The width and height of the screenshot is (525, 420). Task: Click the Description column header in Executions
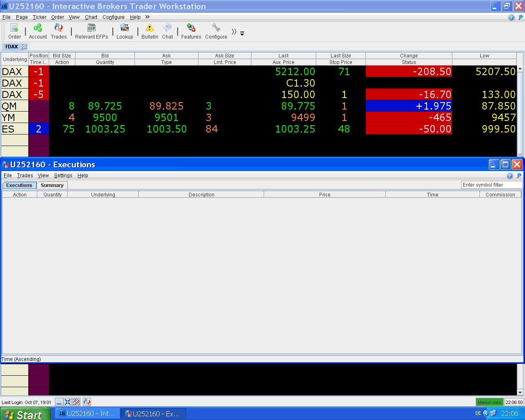201,195
